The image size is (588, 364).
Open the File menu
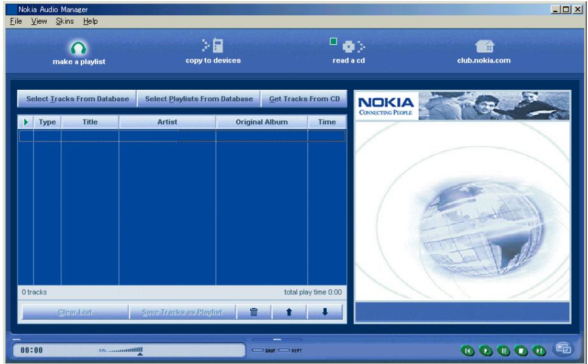coord(16,21)
